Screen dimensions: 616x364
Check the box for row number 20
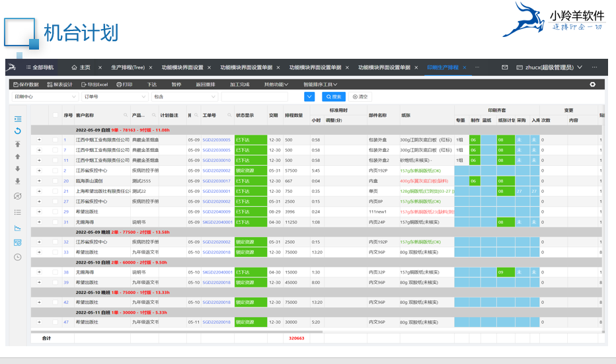point(55,181)
